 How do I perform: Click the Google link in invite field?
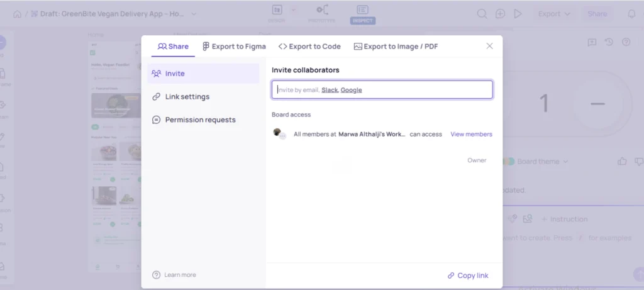pyautogui.click(x=351, y=90)
